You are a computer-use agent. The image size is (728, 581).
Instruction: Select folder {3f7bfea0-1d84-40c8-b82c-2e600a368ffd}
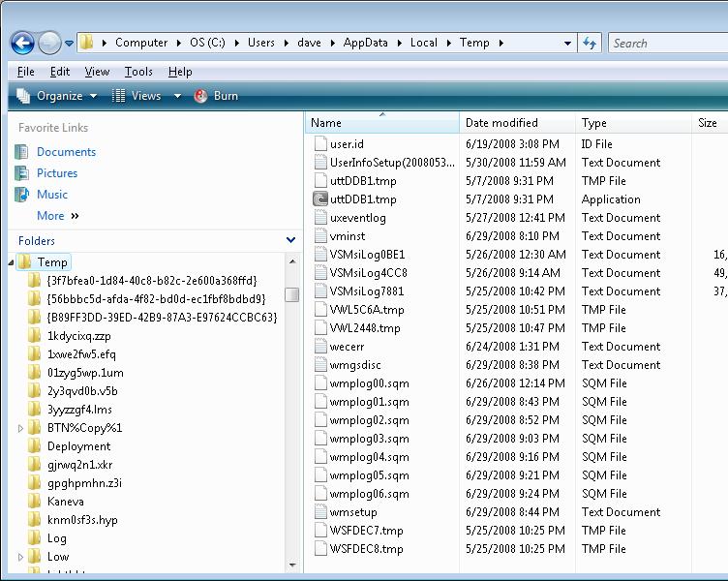(152, 281)
